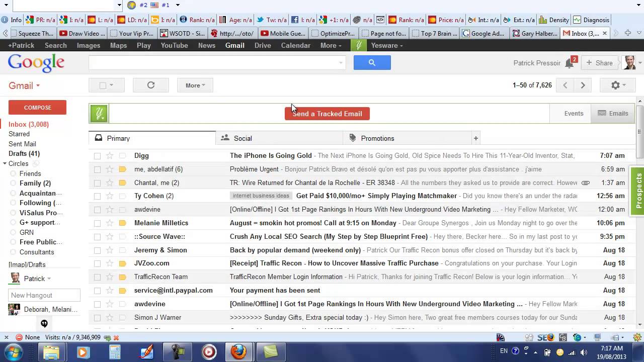Star the Ty Cohen email

coord(110,196)
